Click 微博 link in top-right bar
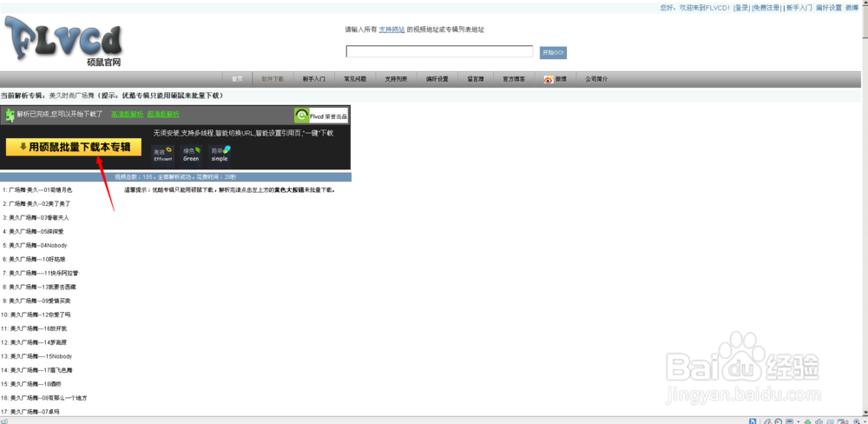This screenshot has width=868, height=424. pos(852,8)
